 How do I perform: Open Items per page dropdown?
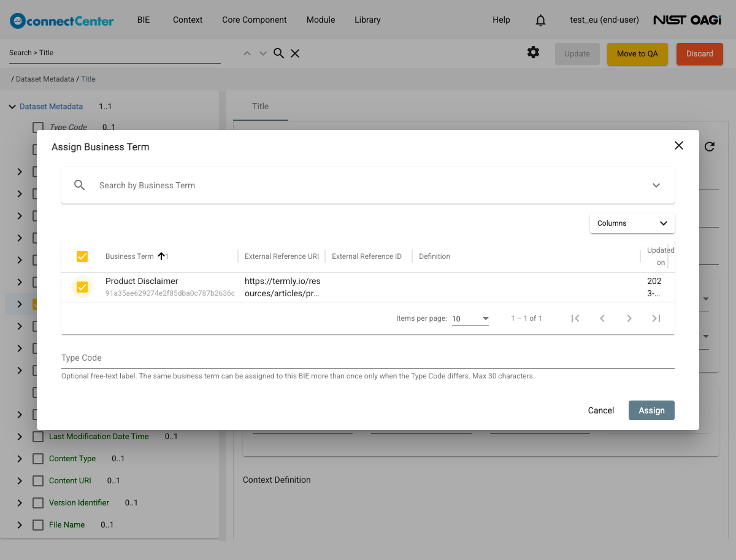click(x=470, y=319)
